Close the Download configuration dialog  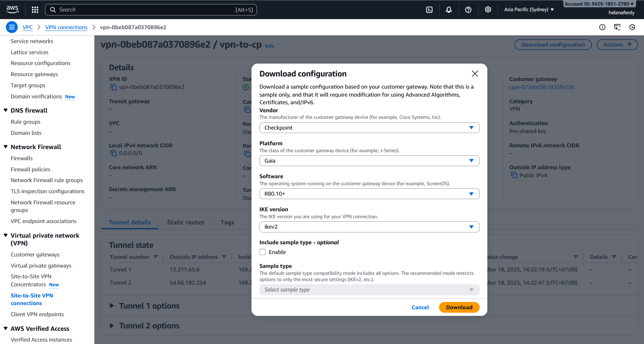(x=475, y=74)
